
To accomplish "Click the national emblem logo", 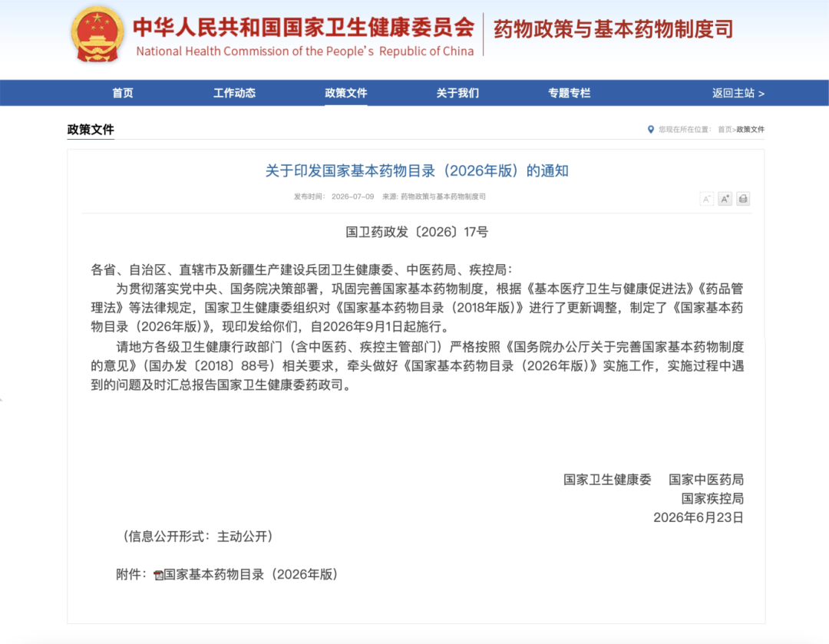I will click(97, 35).
